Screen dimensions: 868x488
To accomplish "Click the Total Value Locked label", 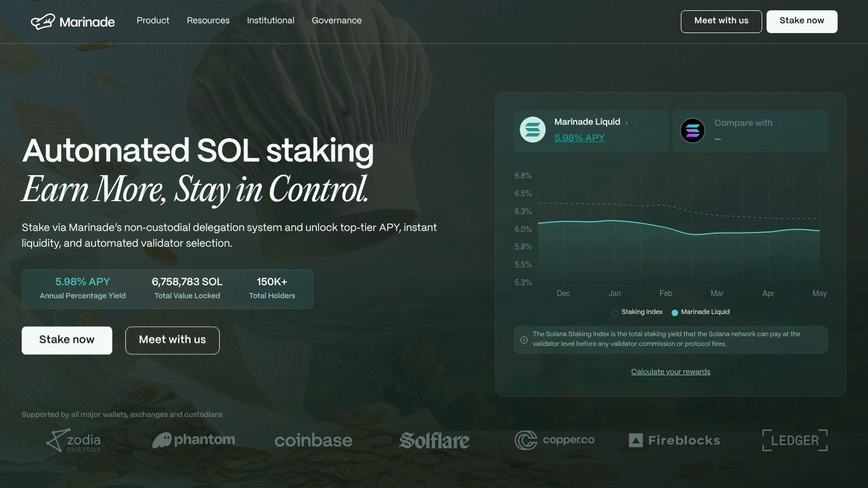I will coord(187,296).
